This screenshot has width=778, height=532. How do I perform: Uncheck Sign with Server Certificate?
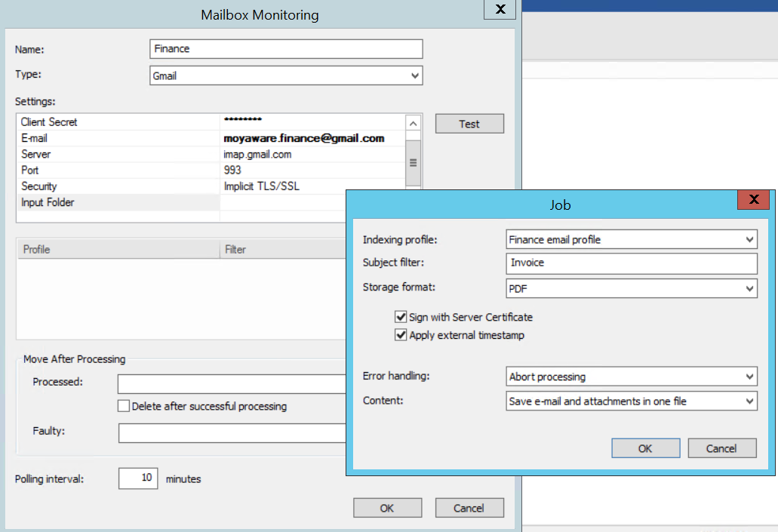(x=400, y=316)
